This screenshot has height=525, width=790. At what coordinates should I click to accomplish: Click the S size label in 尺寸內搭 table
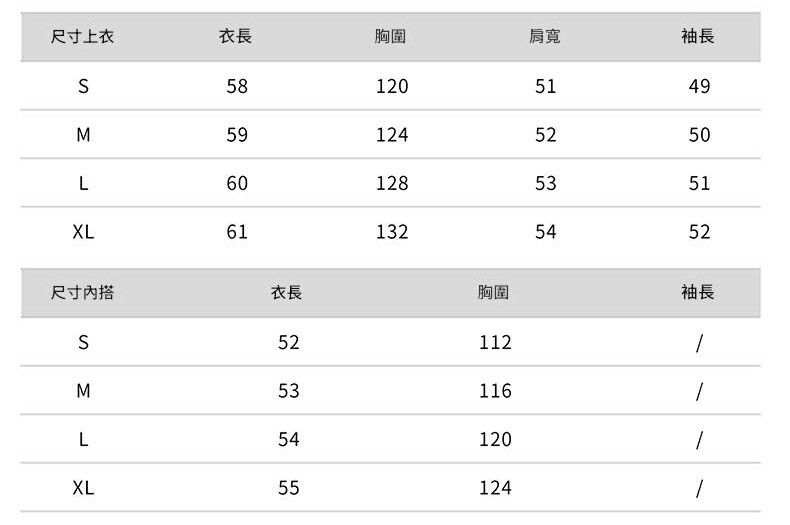[83, 342]
